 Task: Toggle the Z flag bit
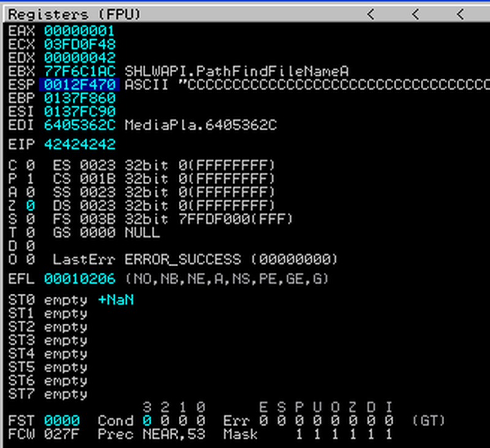(x=29, y=206)
